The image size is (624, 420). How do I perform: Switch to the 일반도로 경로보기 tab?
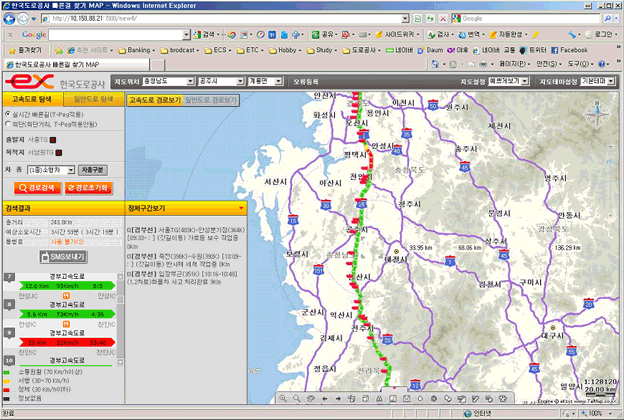pyautogui.click(x=211, y=99)
